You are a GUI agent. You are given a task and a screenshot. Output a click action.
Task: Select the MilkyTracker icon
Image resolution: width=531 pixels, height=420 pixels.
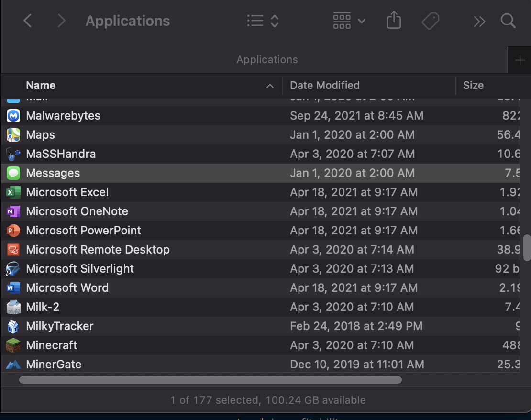[13, 326]
